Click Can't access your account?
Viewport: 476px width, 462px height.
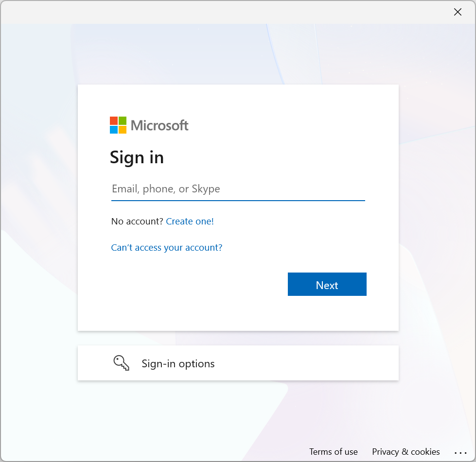click(166, 247)
